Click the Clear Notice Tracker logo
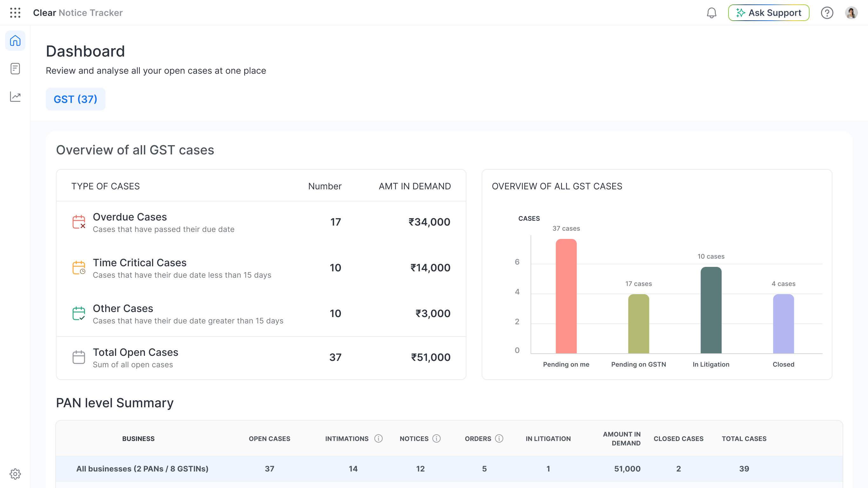The image size is (868, 488). [x=78, y=13]
